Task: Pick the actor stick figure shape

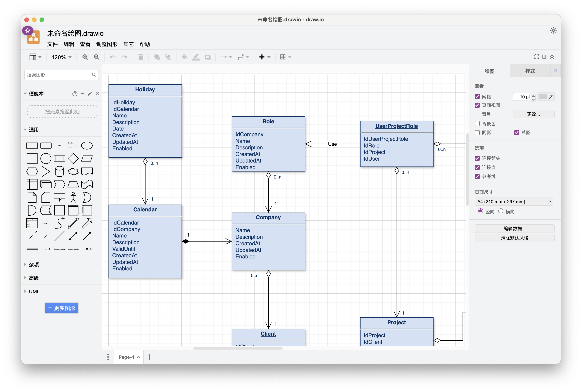Action: coord(73,197)
